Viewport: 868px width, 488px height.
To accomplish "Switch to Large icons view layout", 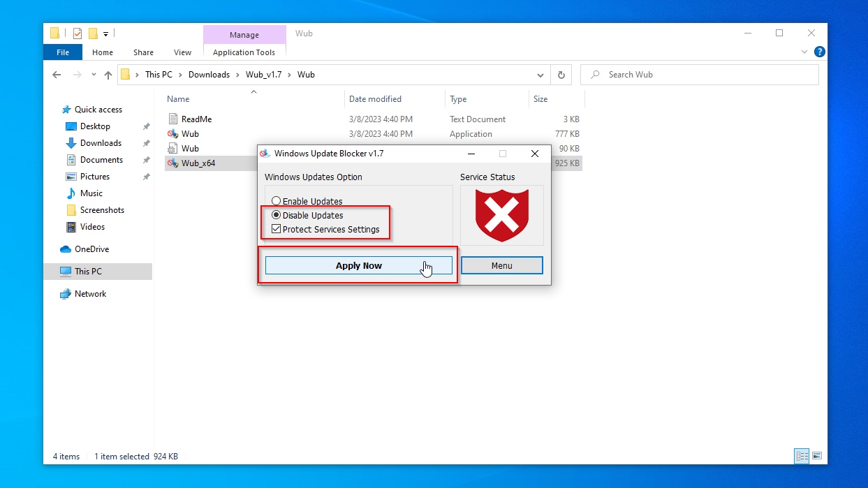I will pos(816,456).
